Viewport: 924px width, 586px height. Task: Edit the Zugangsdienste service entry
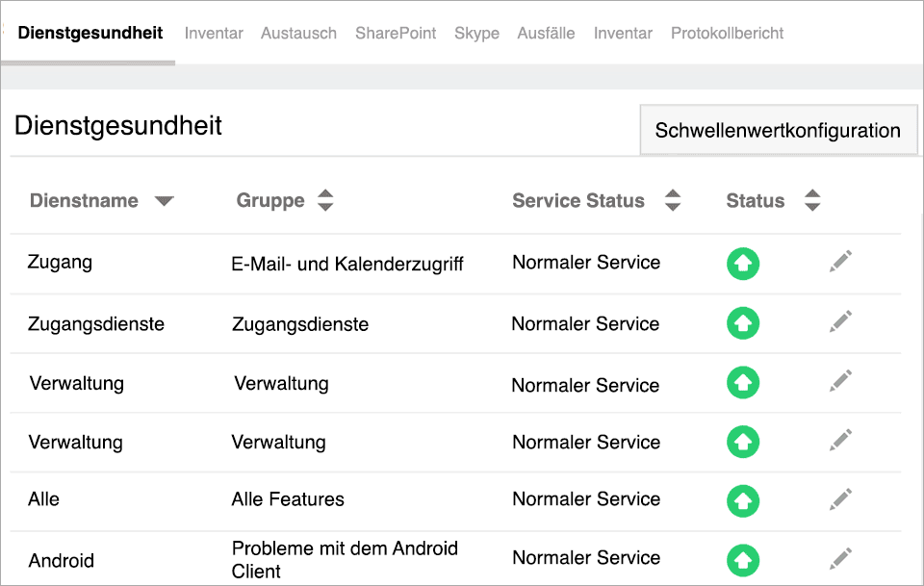click(x=840, y=322)
